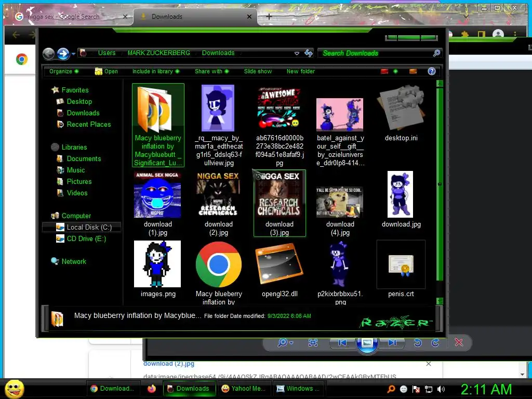
Task: Open Desktop from Favorites
Action: tap(79, 101)
